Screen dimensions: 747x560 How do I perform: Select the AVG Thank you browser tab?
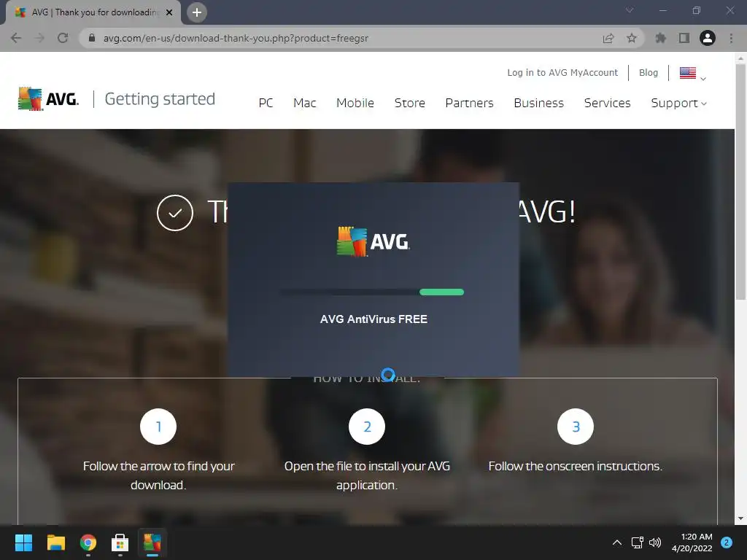pos(93,12)
